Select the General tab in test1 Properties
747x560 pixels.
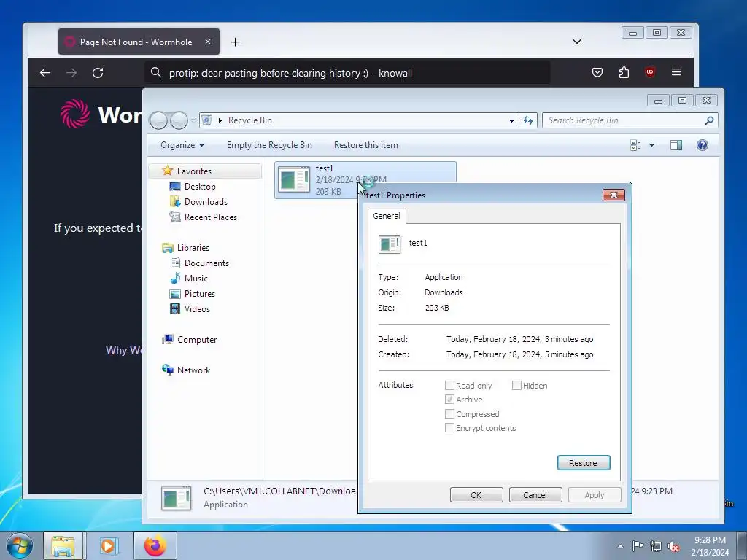[x=387, y=216]
